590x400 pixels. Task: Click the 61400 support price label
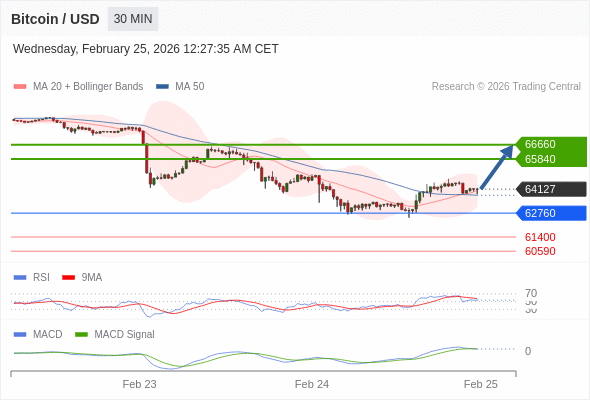pos(540,237)
